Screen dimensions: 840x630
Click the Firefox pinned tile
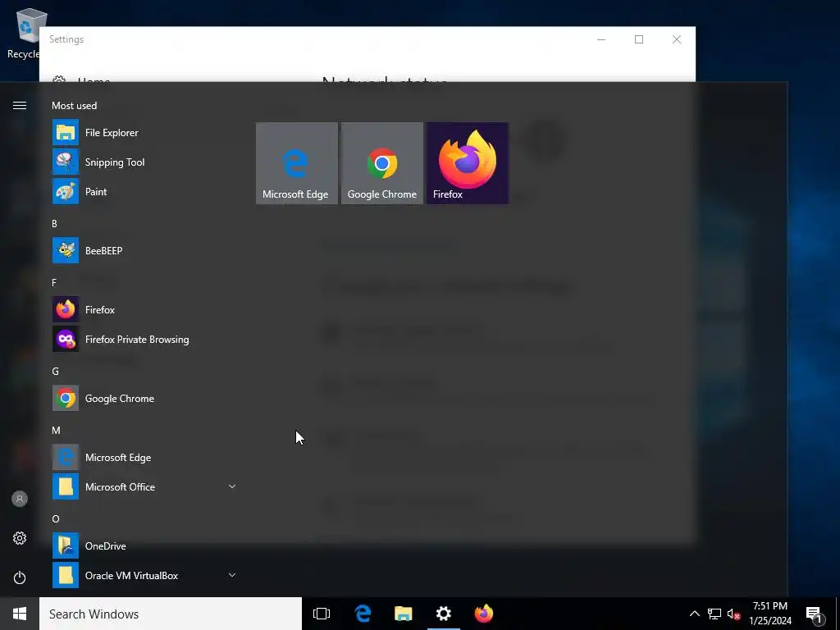tap(468, 163)
